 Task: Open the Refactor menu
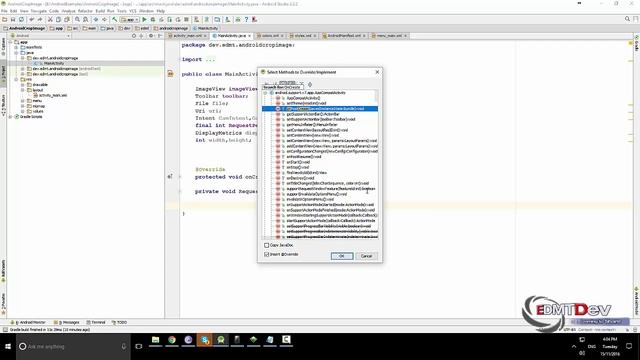coord(85,11)
